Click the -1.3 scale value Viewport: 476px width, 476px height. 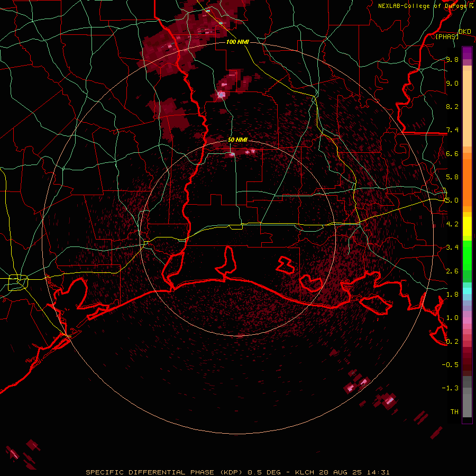(x=450, y=388)
